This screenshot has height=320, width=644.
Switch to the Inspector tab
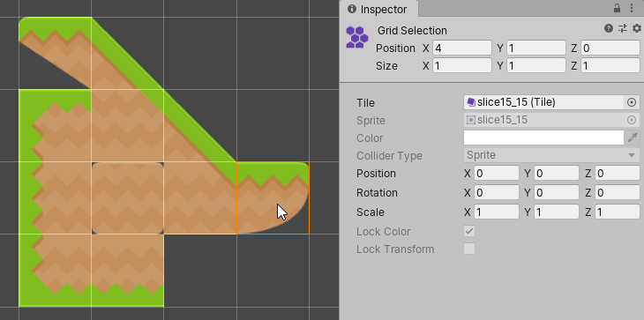click(x=378, y=9)
